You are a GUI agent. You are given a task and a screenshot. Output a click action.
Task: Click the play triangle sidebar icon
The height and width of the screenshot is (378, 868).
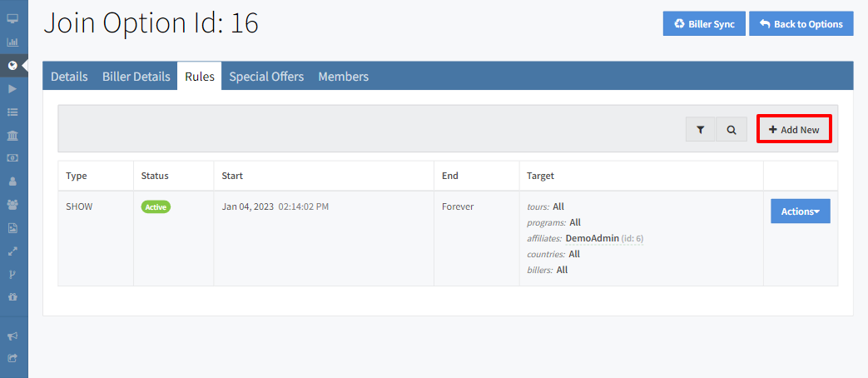(12, 88)
